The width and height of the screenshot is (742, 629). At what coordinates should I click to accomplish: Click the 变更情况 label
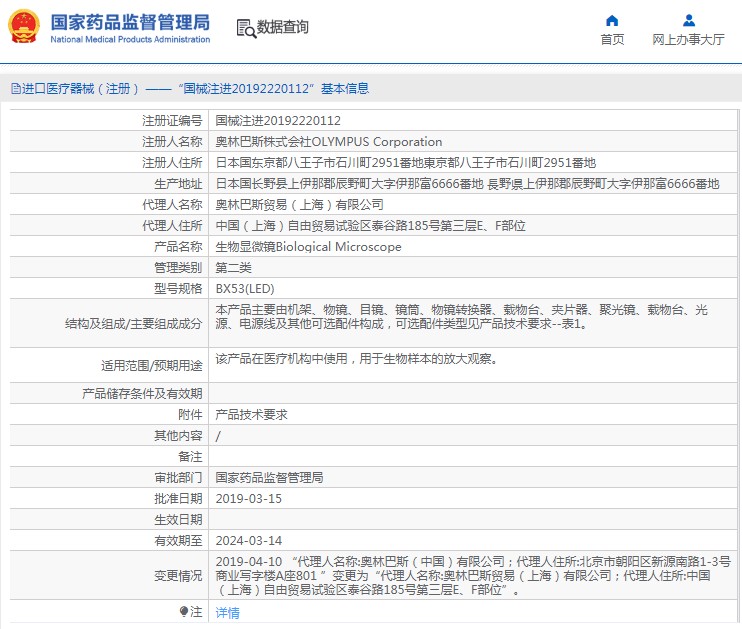point(178,576)
